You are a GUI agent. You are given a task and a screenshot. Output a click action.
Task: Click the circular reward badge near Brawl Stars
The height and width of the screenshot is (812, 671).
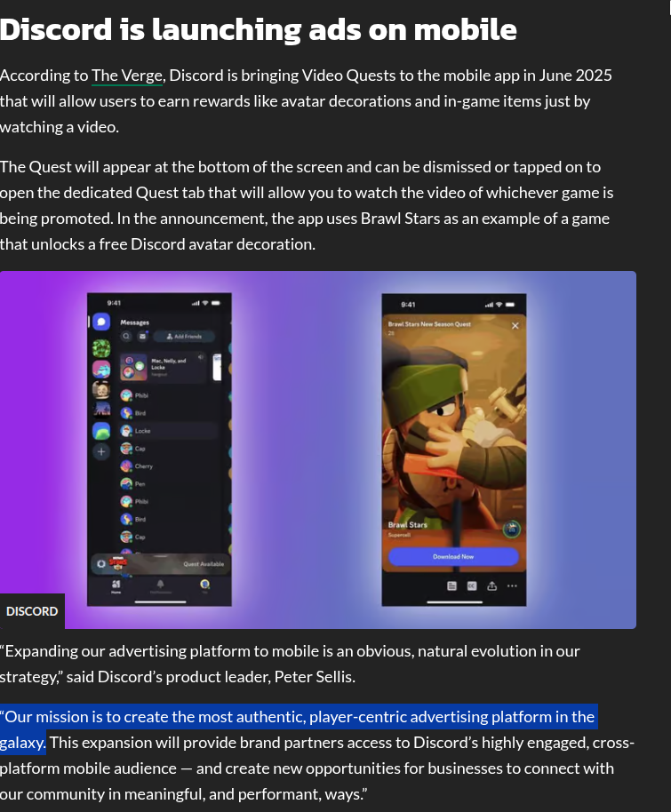coord(511,529)
